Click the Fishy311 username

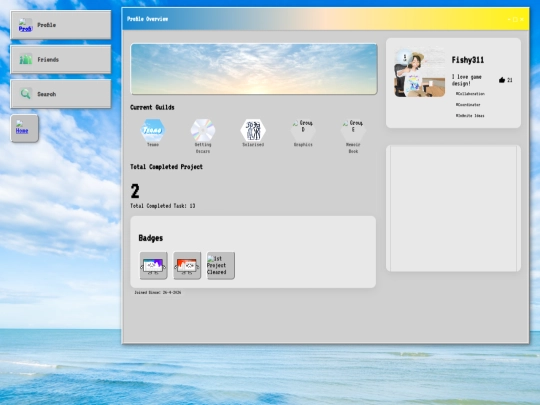468,60
